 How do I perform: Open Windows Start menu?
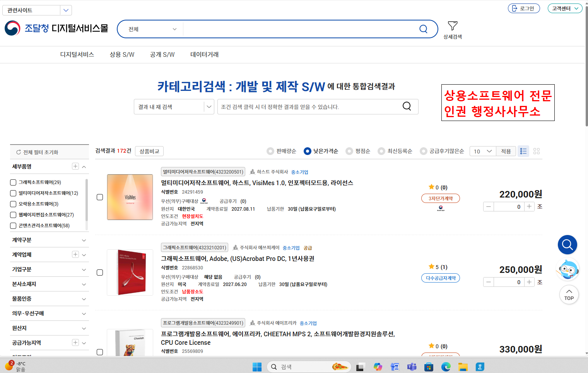tap(257, 367)
